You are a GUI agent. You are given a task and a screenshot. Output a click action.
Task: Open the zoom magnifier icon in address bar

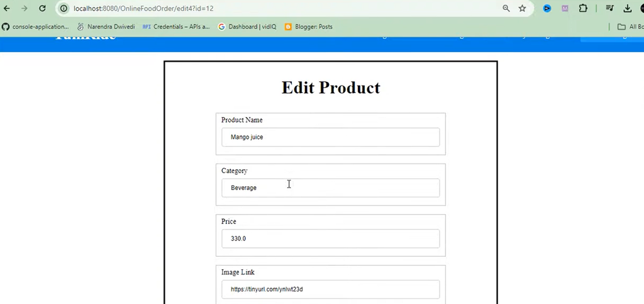pyautogui.click(x=506, y=8)
